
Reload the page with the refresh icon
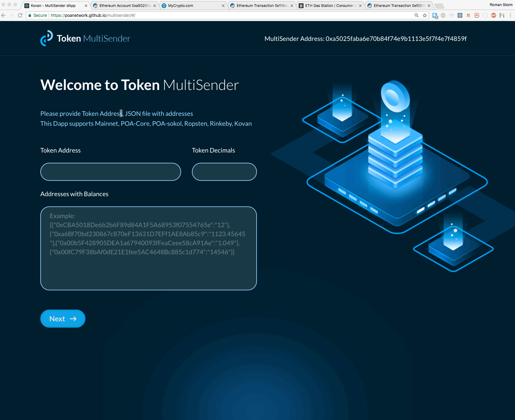[20, 15]
